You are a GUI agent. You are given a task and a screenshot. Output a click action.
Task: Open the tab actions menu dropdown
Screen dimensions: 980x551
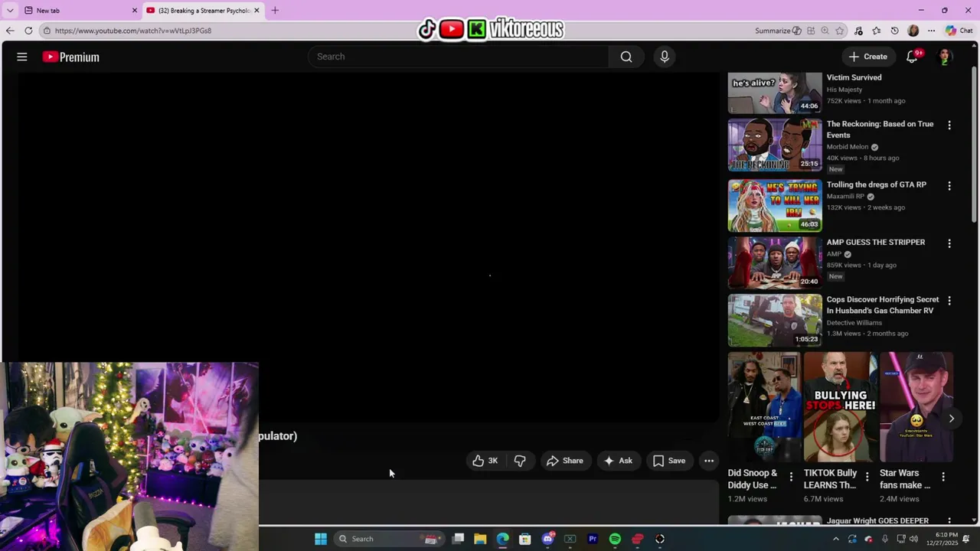coord(10,11)
